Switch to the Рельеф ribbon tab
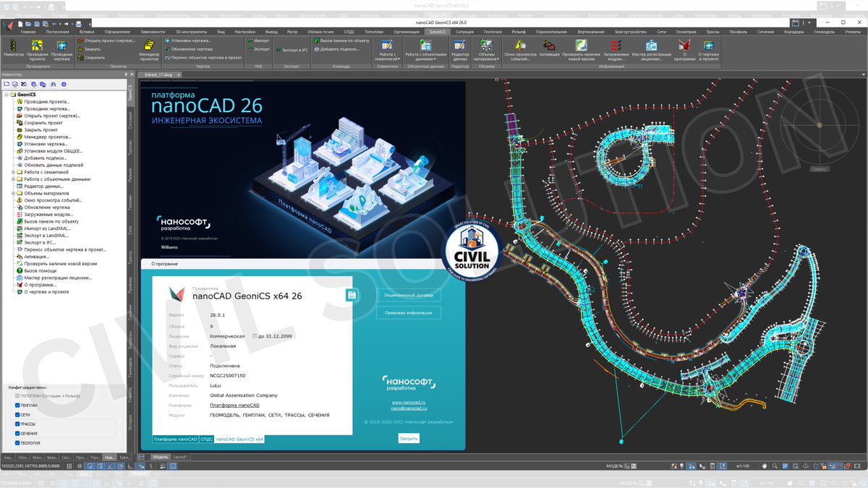This screenshot has width=868, height=488. click(x=519, y=32)
